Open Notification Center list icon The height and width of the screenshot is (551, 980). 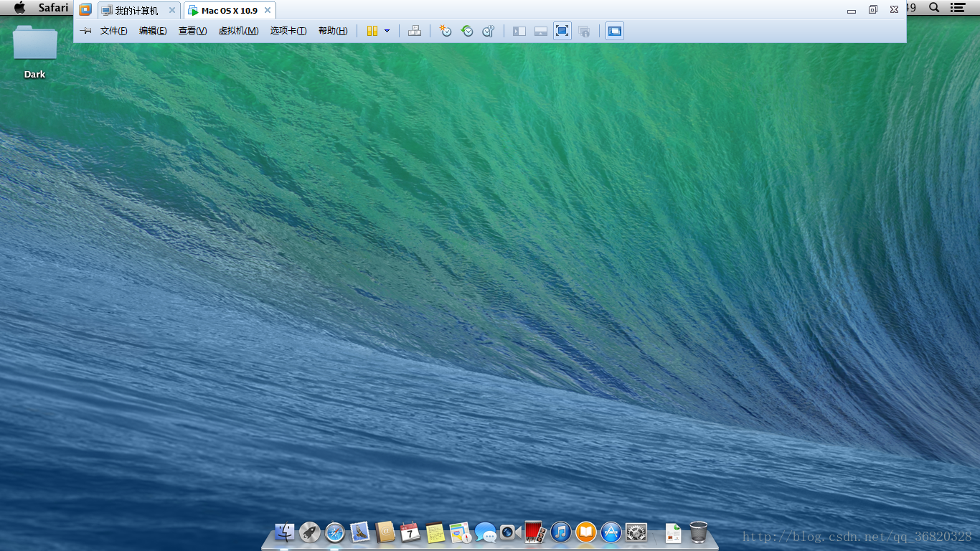click(x=958, y=8)
